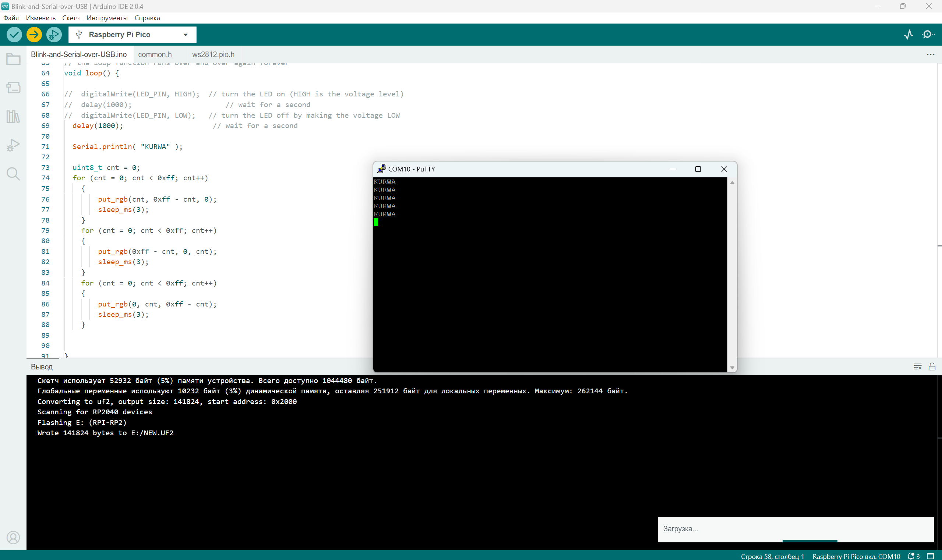The width and height of the screenshot is (942, 560).
Task: Open PuTTY system menu icon
Action: [x=381, y=169]
